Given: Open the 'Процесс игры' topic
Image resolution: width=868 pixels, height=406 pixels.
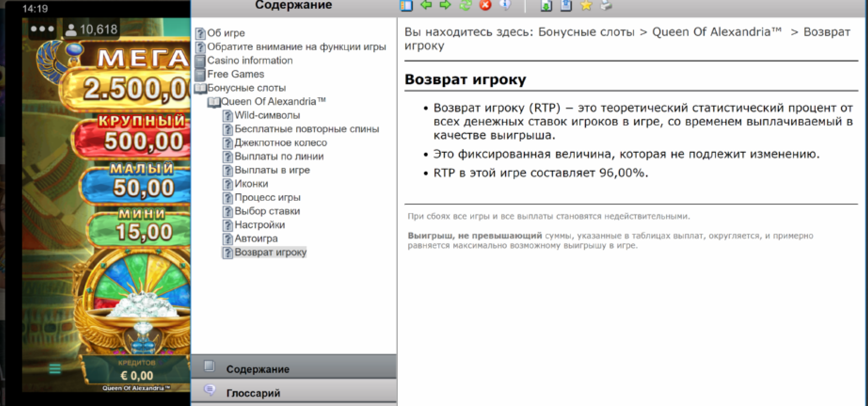Looking at the screenshot, I should (x=268, y=197).
